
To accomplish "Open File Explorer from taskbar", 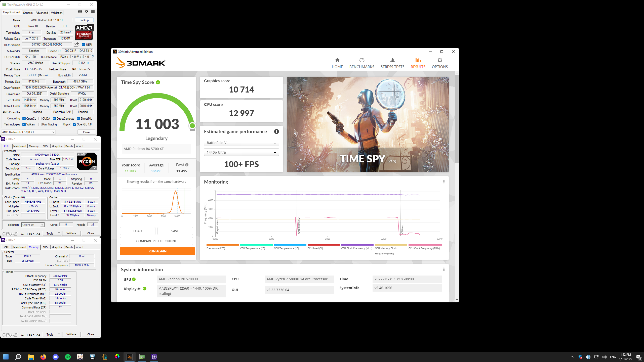I will 31,357.
